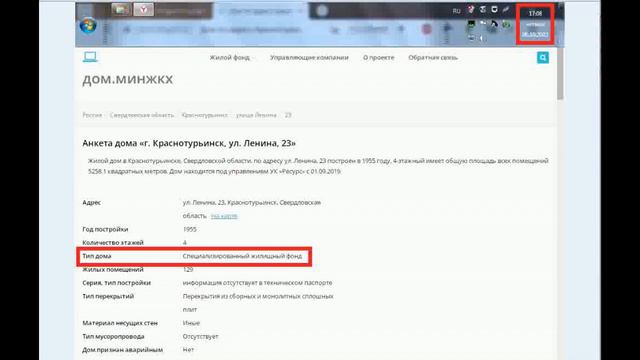Viewport: 640px width, 360px height.
Task: Open the Управляющие компании menu item
Action: pyautogui.click(x=309, y=58)
